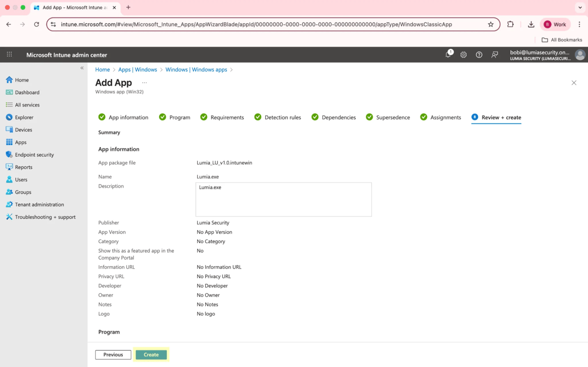Click the browser back arrow
Screen dimensions: 588x367
pyautogui.click(x=9, y=24)
